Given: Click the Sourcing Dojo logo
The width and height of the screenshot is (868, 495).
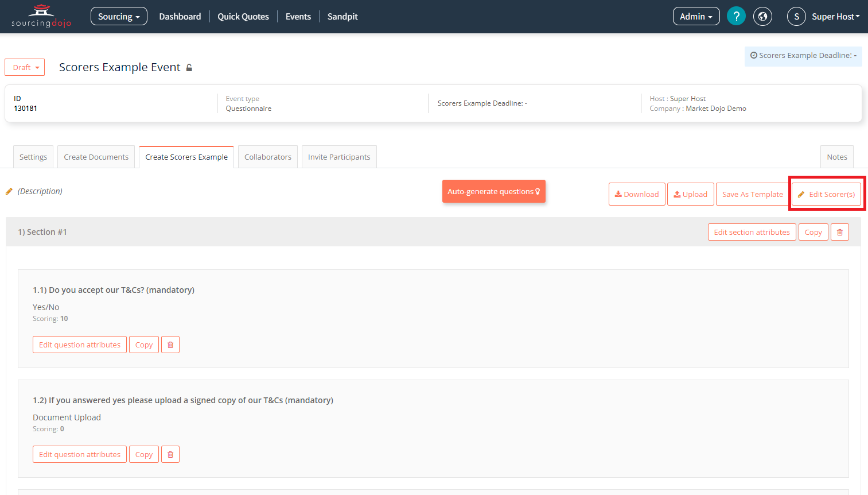Looking at the screenshot, I should 41,16.
